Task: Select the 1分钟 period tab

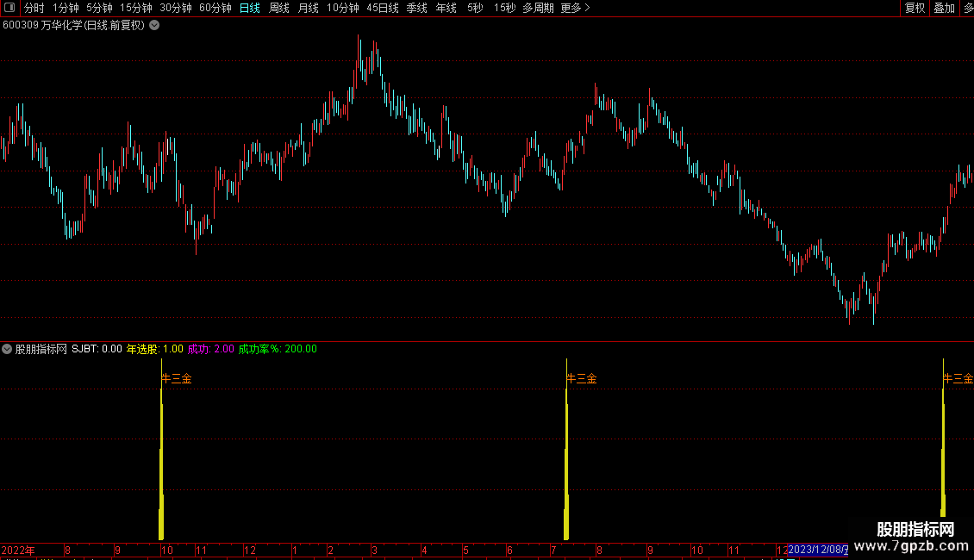Action: pyautogui.click(x=66, y=8)
